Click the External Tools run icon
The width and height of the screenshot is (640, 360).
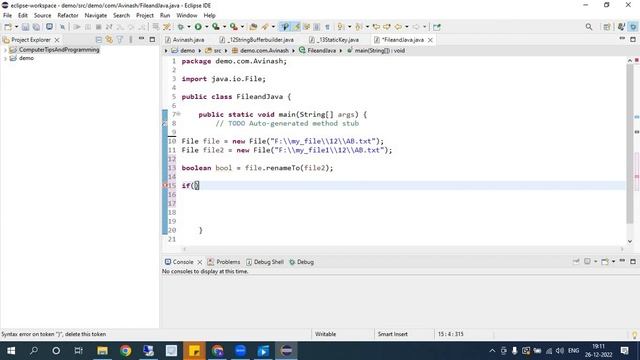(x=233, y=27)
